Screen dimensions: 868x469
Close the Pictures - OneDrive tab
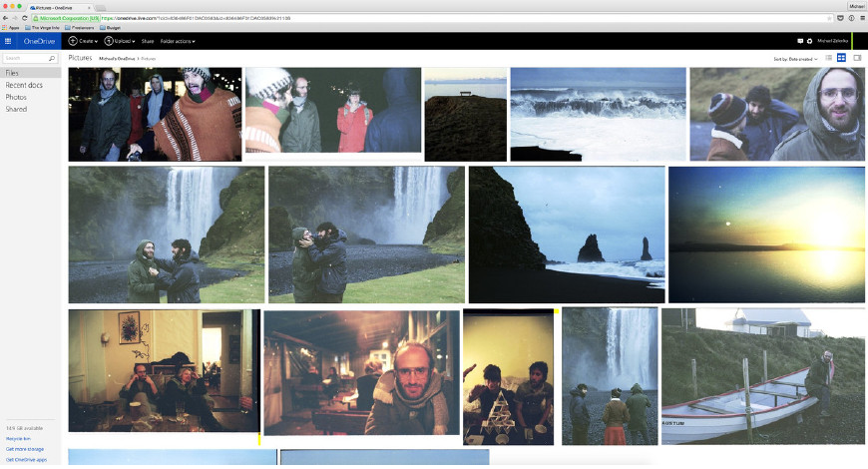coord(89,8)
